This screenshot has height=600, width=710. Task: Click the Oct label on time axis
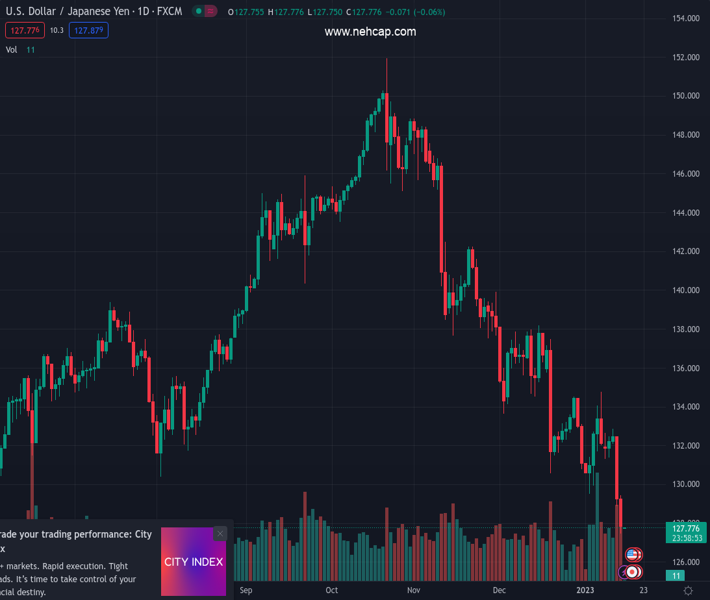[x=332, y=590]
